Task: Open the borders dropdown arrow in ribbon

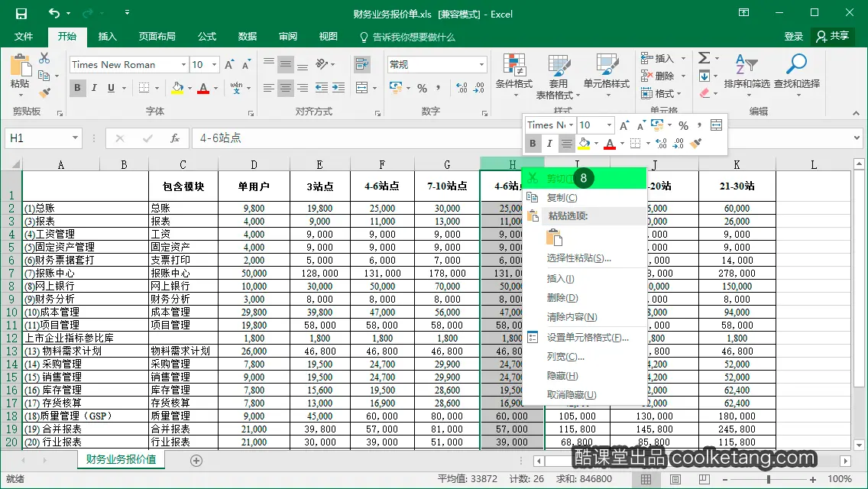Action: pos(157,88)
